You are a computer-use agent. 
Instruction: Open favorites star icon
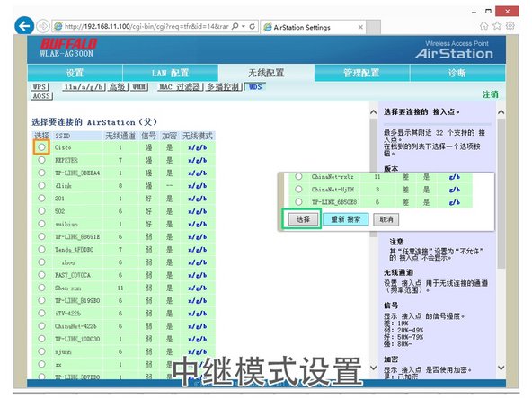(x=497, y=26)
